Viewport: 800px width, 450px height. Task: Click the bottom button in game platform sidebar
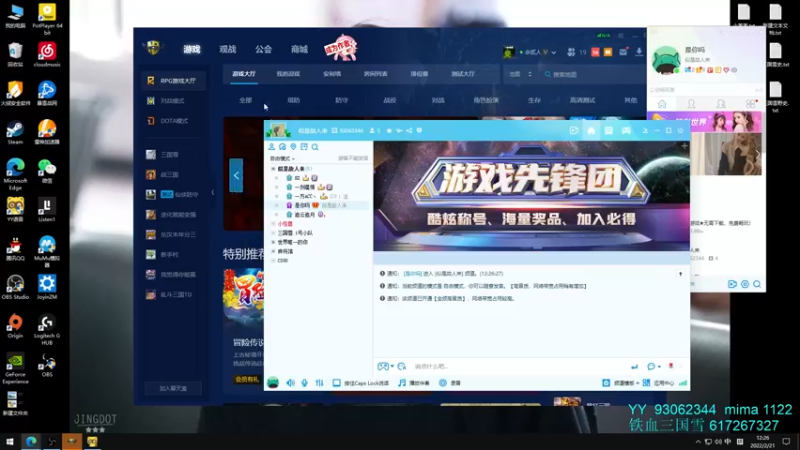173,388
